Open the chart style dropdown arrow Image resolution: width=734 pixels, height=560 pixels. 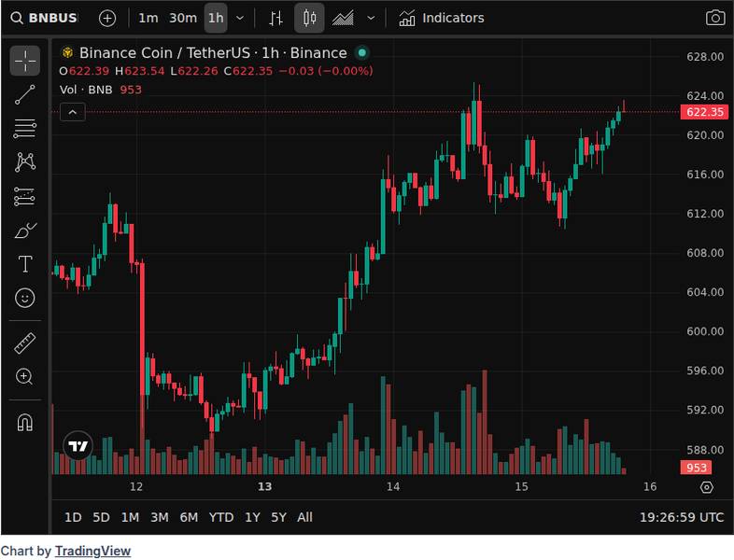pyautogui.click(x=371, y=19)
